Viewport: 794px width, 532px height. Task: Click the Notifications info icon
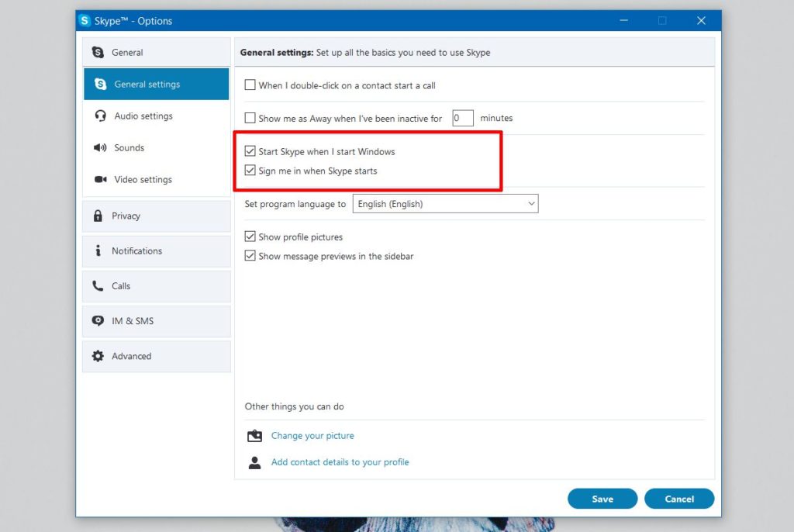tap(98, 250)
